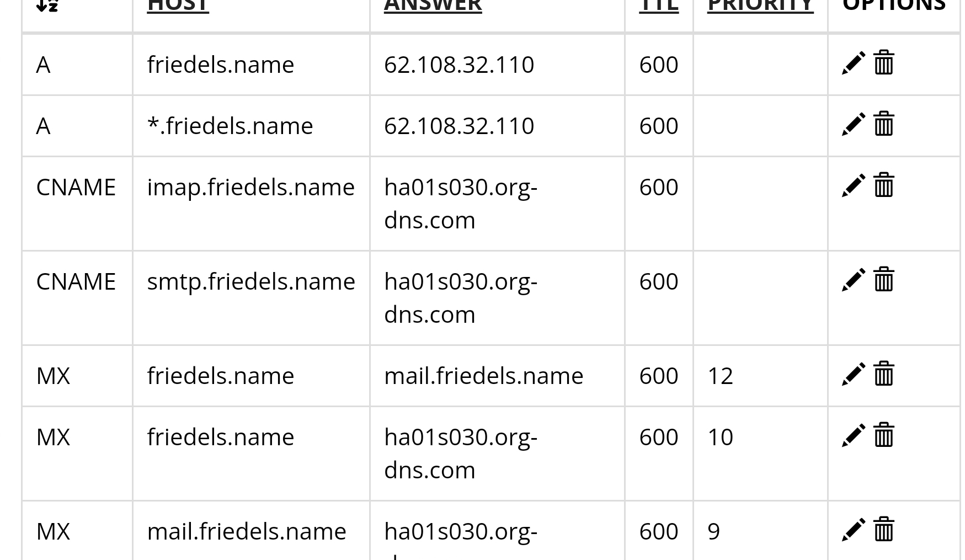Edit the wildcard *.friedels.name record
965x560 pixels.
[853, 124]
